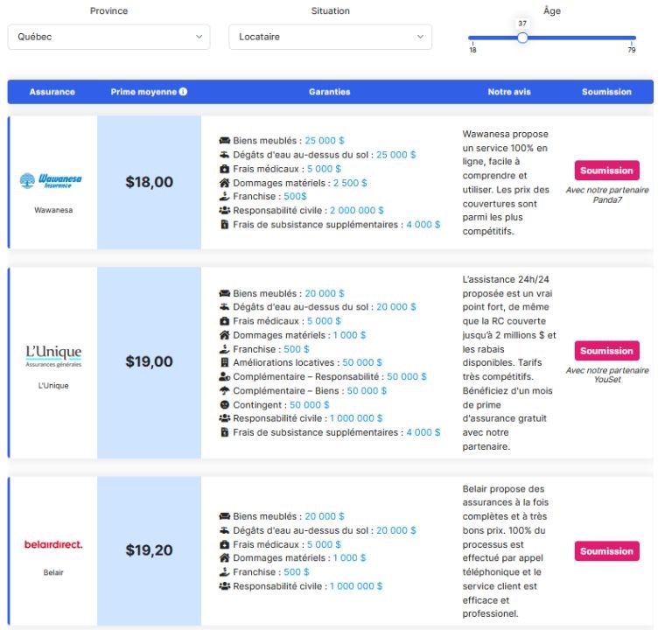The height and width of the screenshot is (630, 672).
Task: Click the Belair price $19,20
Action: pyautogui.click(x=149, y=549)
